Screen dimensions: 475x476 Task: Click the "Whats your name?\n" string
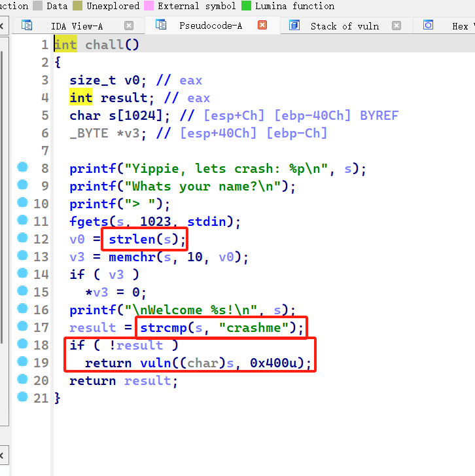[203, 186]
